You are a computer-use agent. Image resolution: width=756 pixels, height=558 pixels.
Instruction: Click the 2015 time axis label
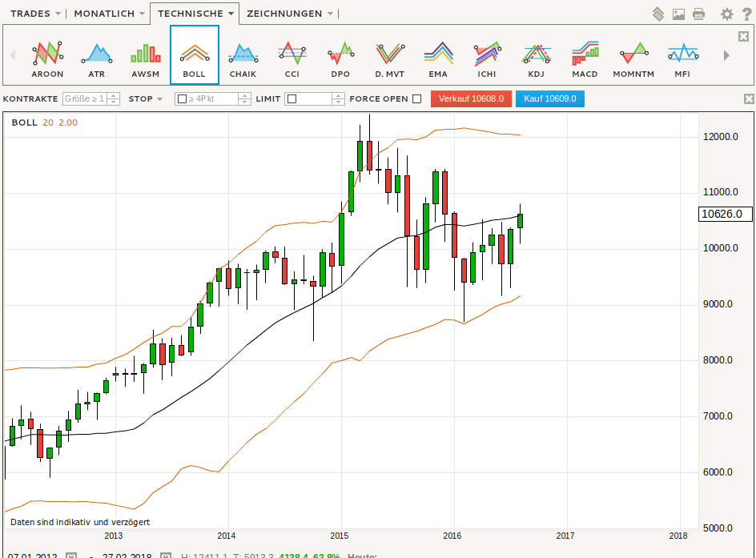coord(340,536)
